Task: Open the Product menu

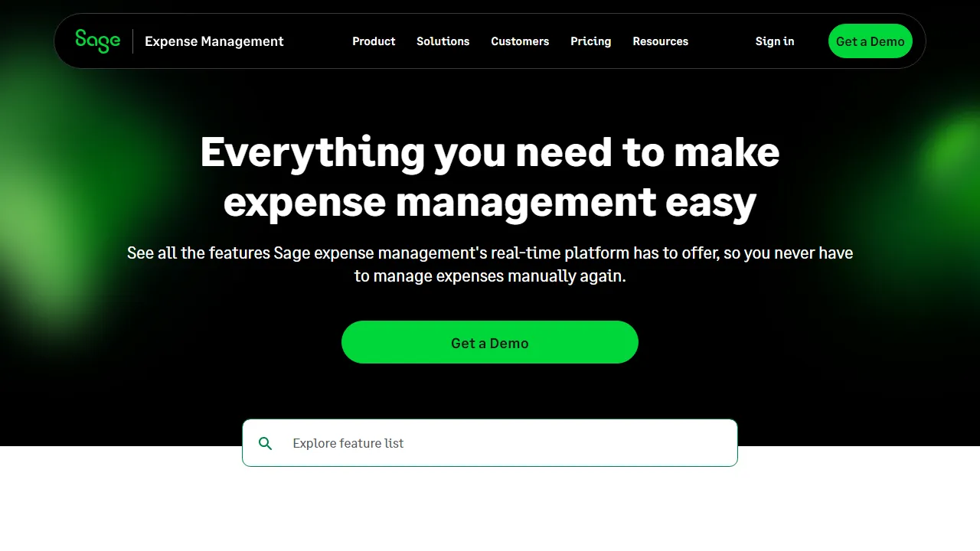Action: point(374,41)
